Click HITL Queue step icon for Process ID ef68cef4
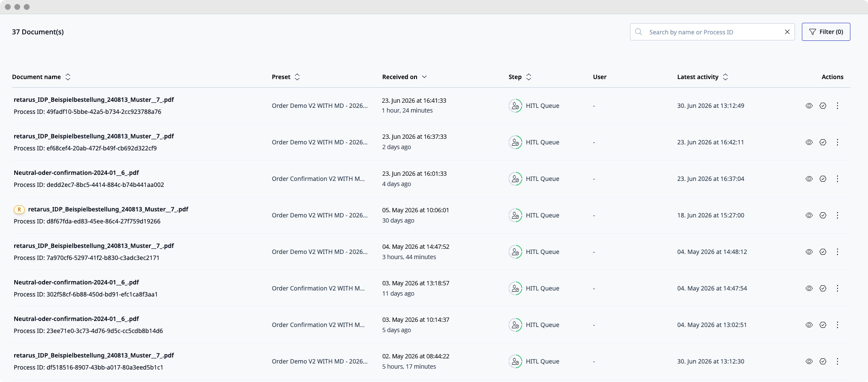The height and width of the screenshot is (382, 868). [x=515, y=142]
